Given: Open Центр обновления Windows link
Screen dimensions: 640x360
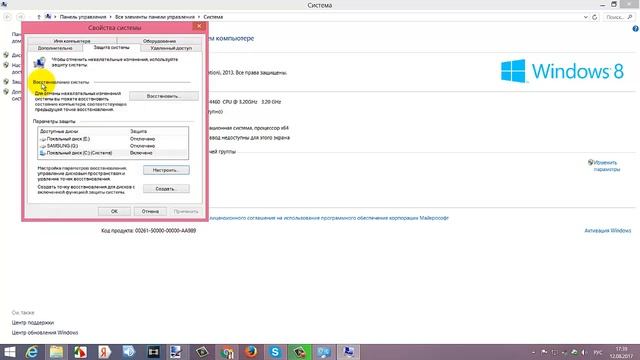Looking at the screenshot, I should tap(45, 333).
